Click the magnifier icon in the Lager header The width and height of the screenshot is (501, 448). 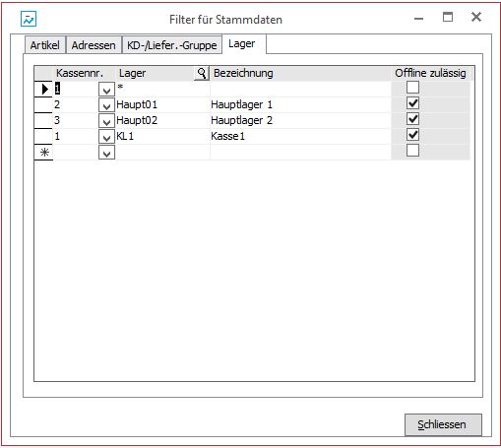[202, 73]
